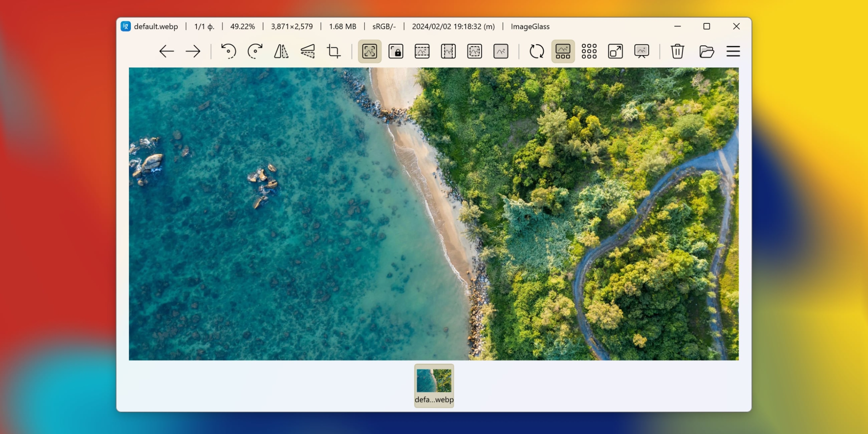
Task: Start slideshow presentation mode
Action: pos(642,52)
